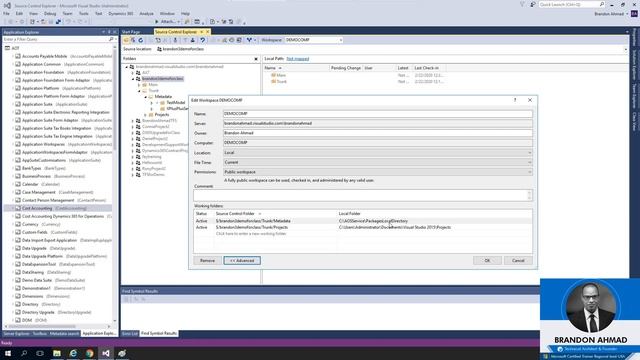640x360 pixels.
Task: Collapse the Trunk folder in Folders tree
Action: pos(139,91)
